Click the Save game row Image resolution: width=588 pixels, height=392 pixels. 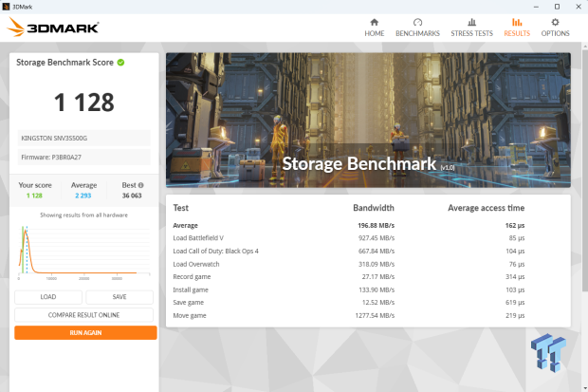pos(349,303)
